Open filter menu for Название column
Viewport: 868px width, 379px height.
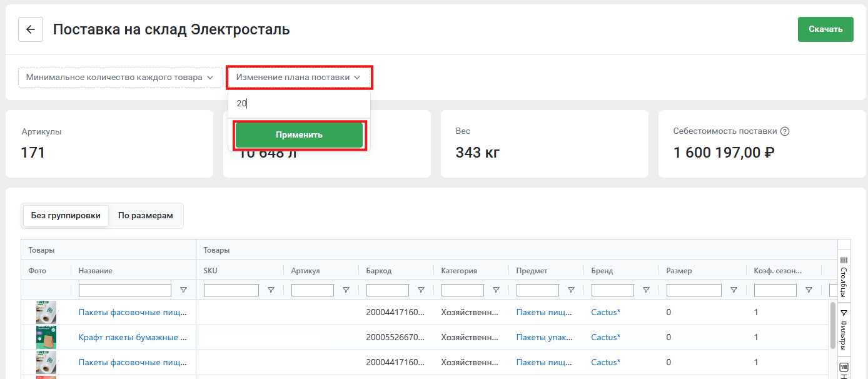click(x=183, y=290)
